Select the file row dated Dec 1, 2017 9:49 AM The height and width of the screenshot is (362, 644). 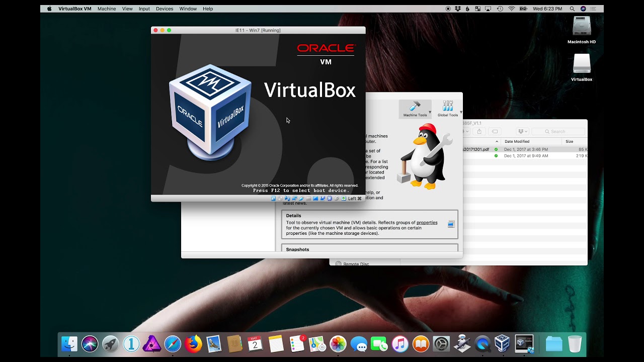point(525,156)
